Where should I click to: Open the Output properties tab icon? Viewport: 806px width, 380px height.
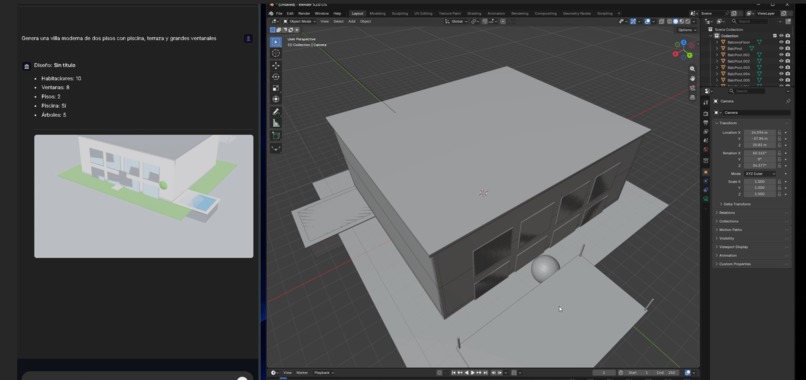click(x=706, y=122)
